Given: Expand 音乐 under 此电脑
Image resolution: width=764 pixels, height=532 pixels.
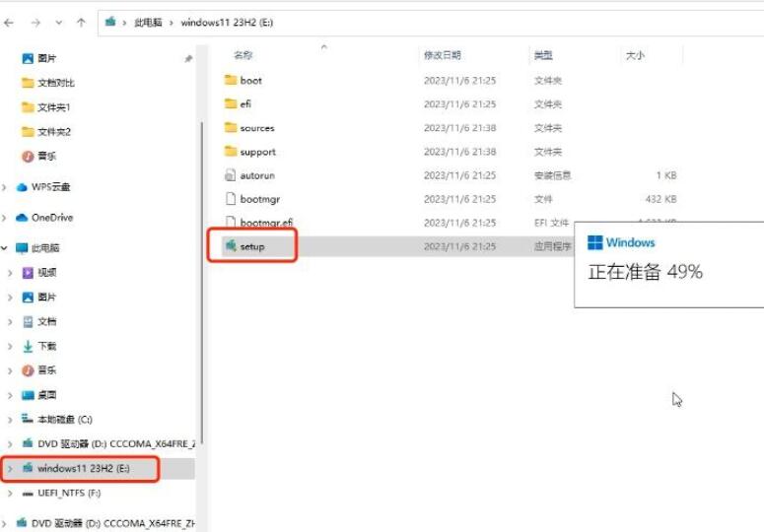Looking at the screenshot, I should (x=10, y=370).
